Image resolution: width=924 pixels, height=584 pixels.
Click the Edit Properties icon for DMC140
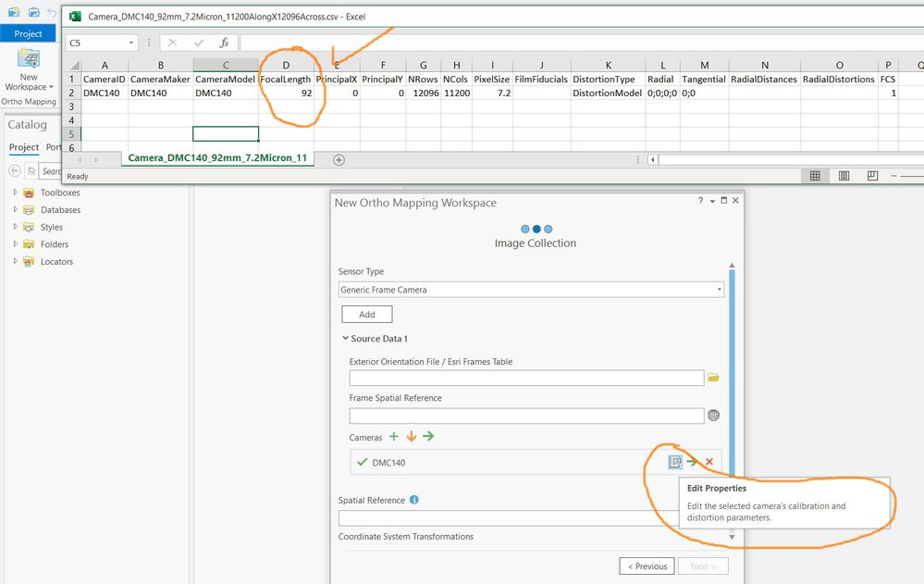tap(675, 462)
